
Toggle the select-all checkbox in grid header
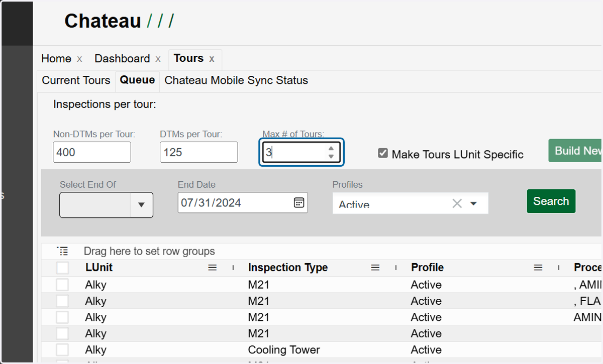[62, 268]
